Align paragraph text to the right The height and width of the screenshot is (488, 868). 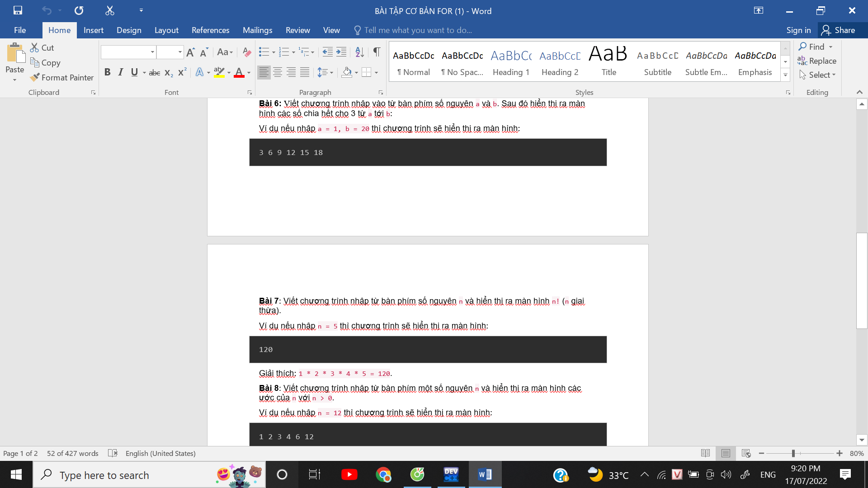[x=291, y=72]
